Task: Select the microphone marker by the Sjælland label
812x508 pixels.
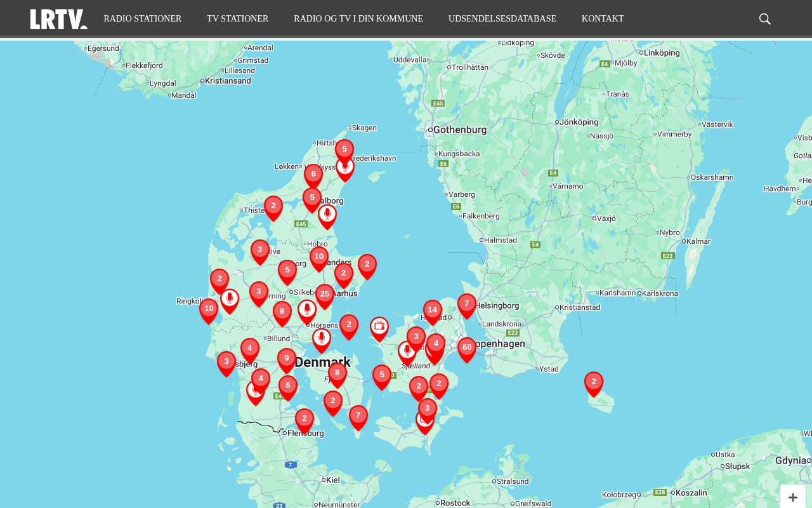Action: [407, 353]
